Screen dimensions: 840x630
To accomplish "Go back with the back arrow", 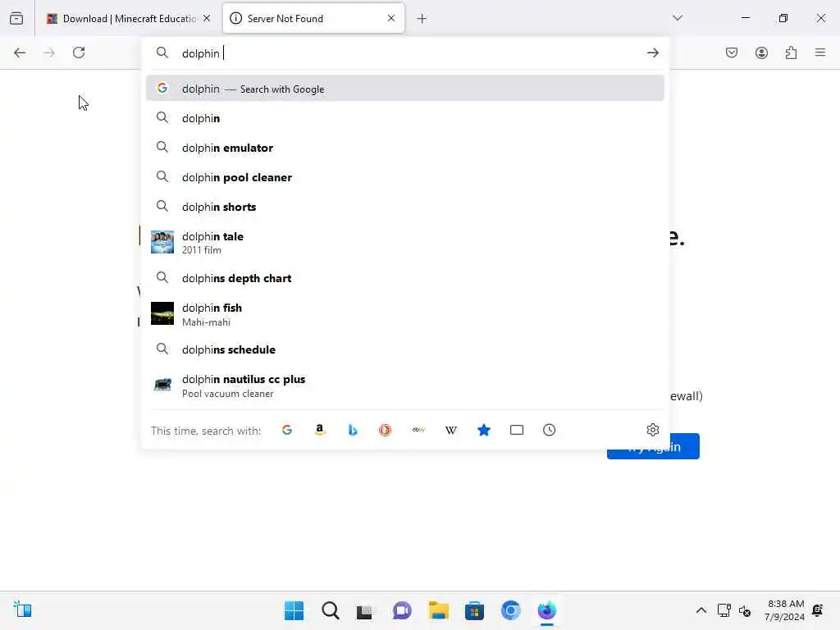I will [x=20, y=52].
